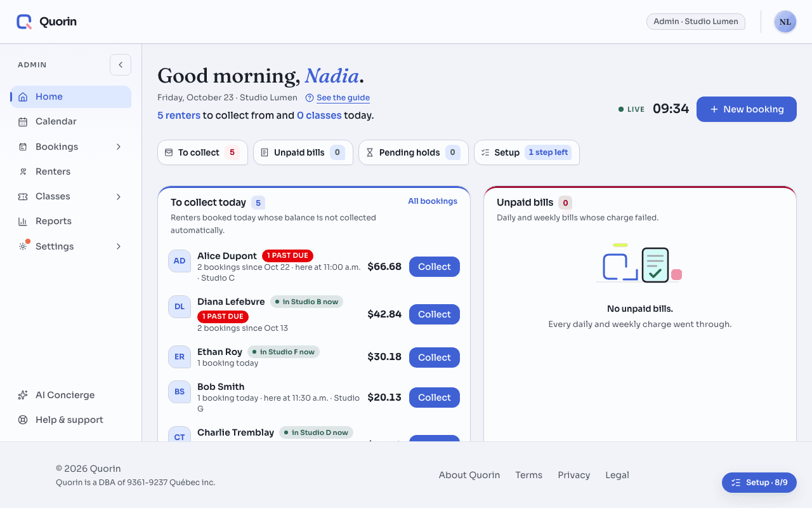The width and height of the screenshot is (812, 508).
Task: Select the To collect tab
Action: (x=202, y=152)
